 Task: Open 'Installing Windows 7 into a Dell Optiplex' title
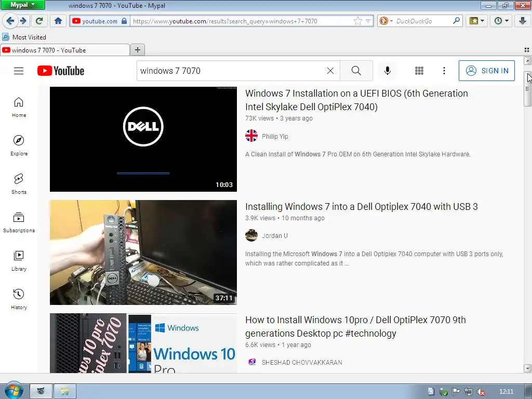pos(362,207)
